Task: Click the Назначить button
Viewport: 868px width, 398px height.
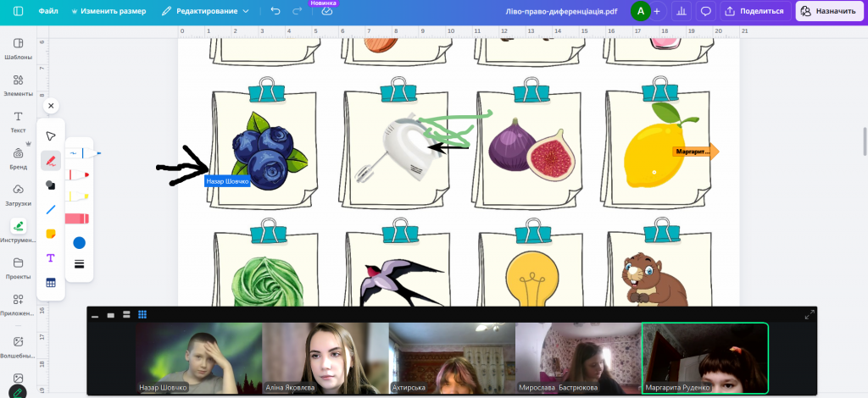Action: click(x=829, y=12)
